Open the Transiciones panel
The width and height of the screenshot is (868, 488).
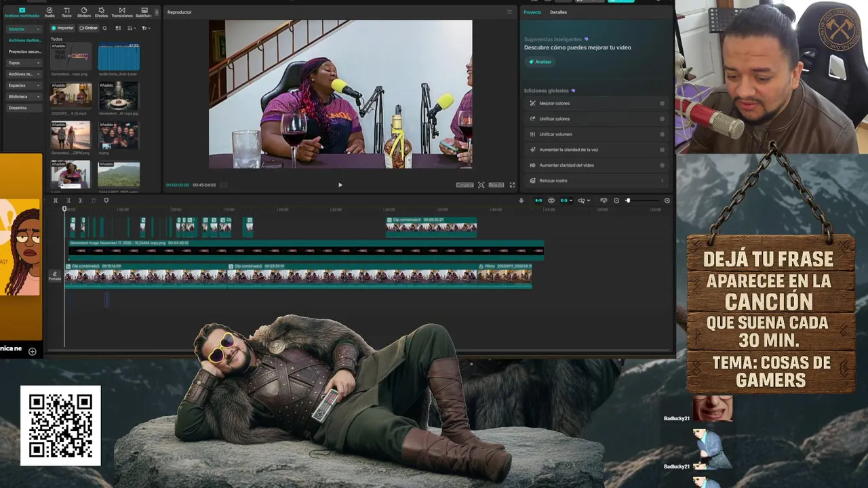point(122,12)
